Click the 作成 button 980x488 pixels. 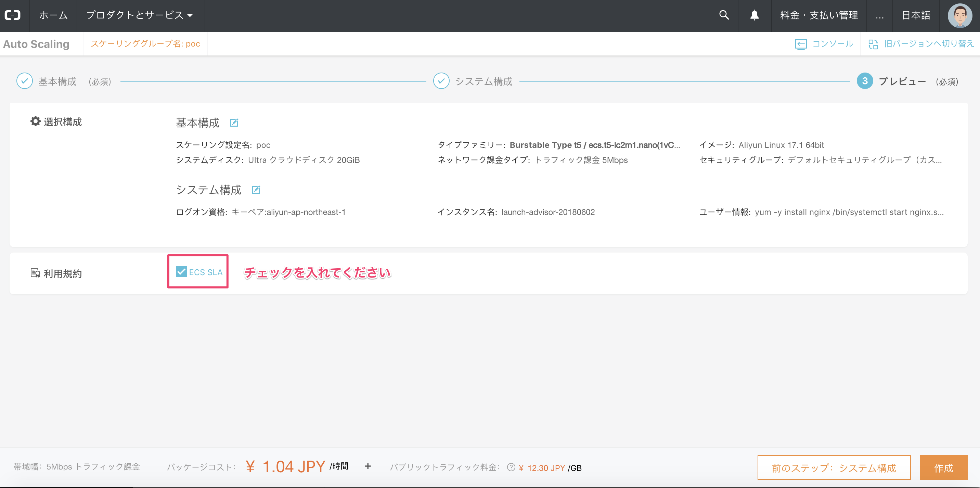[x=943, y=467]
